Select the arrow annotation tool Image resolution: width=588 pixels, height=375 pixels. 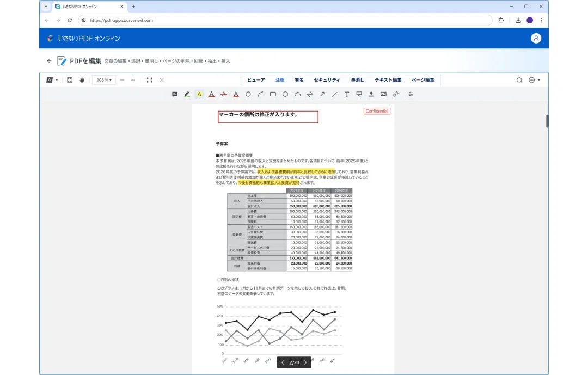pyautogui.click(x=323, y=94)
